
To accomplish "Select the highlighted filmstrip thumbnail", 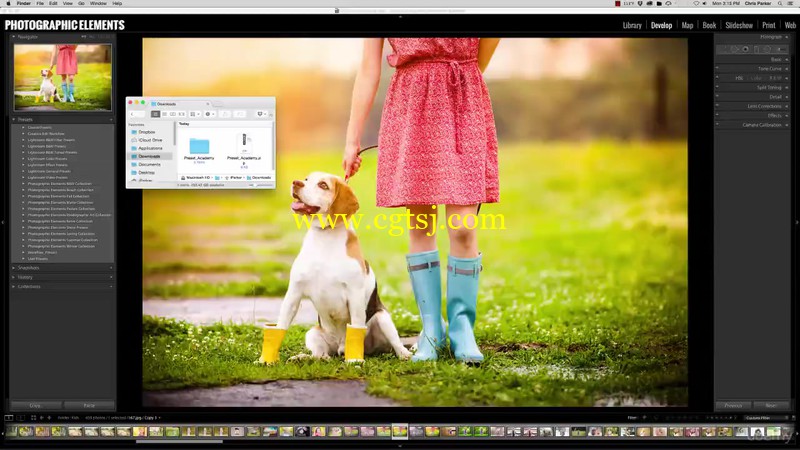I will [x=399, y=432].
